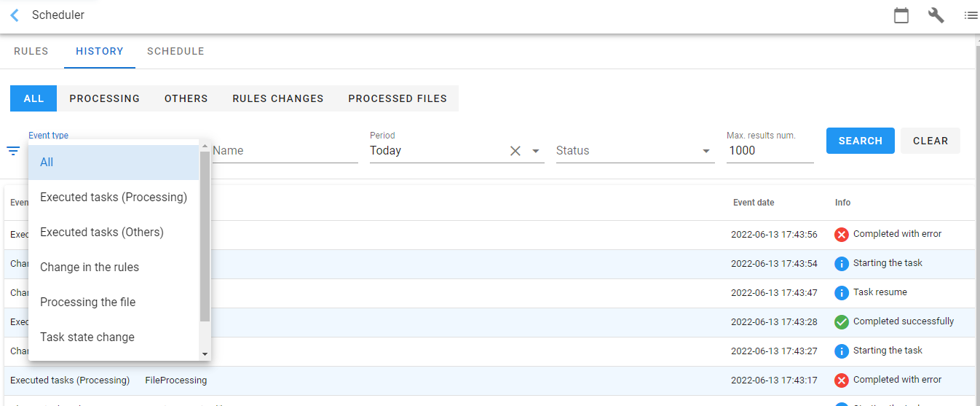Click info icon at 17:43:54 row
980x406 pixels.
842,264
